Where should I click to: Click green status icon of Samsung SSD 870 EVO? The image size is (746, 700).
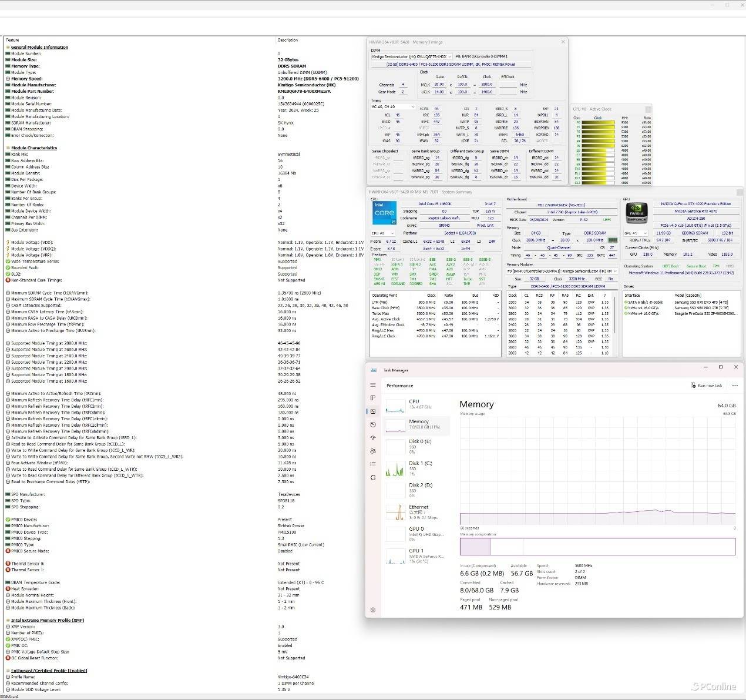(626, 302)
